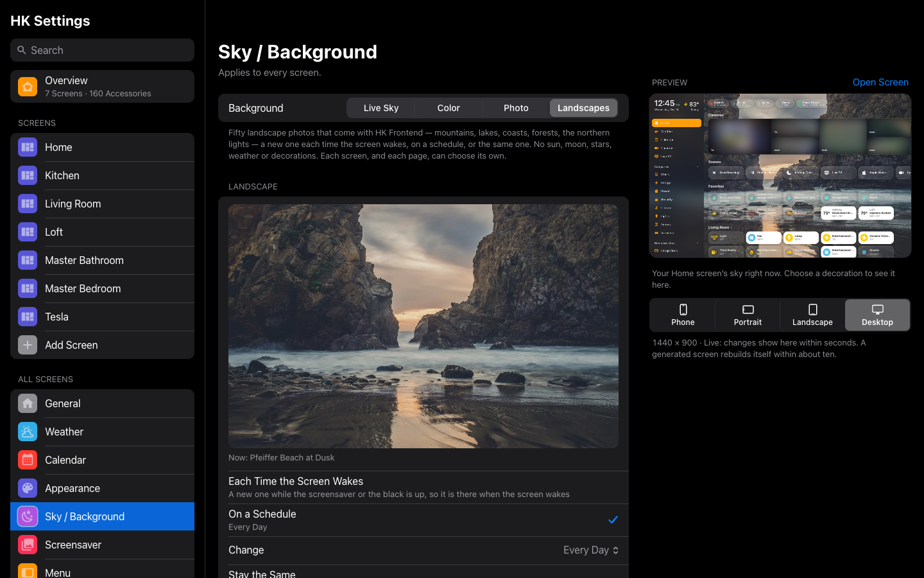Open the Screensaver settings icon
The image size is (924, 578).
point(28,545)
